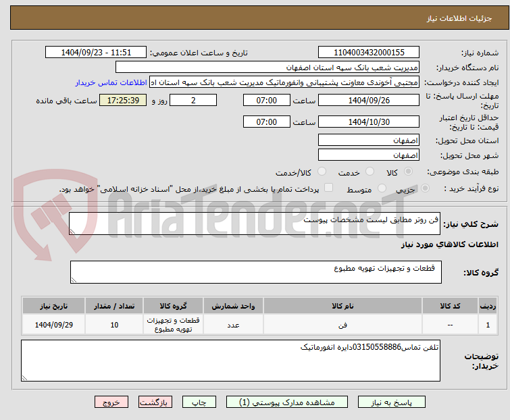Viewport: 510px width, 420px height.
Task: Click the جزئیات اطلاعات نیاز header title
Action: (x=459, y=18)
